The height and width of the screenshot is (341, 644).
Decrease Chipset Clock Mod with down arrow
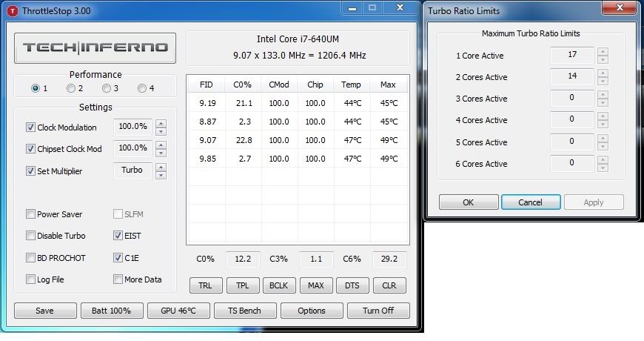(x=161, y=153)
